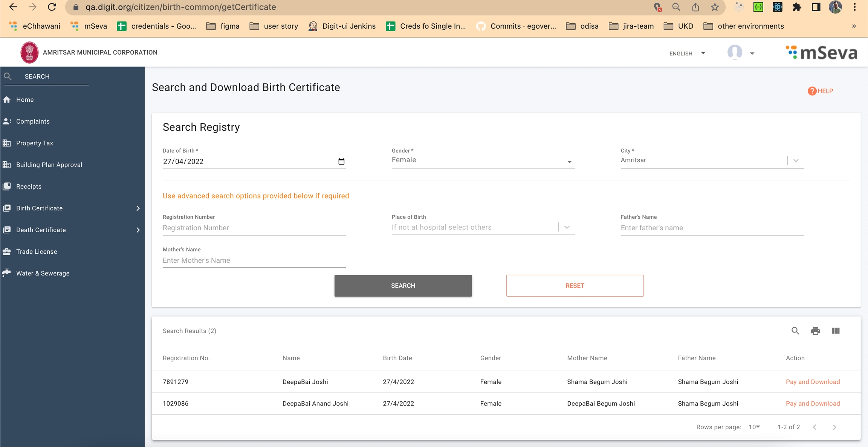Change the ENGLISH language selector
868x447 pixels.
click(687, 54)
